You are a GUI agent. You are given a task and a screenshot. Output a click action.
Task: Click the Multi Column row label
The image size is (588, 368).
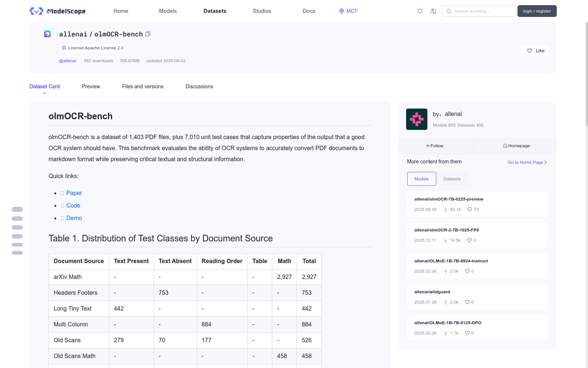(x=71, y=325)
